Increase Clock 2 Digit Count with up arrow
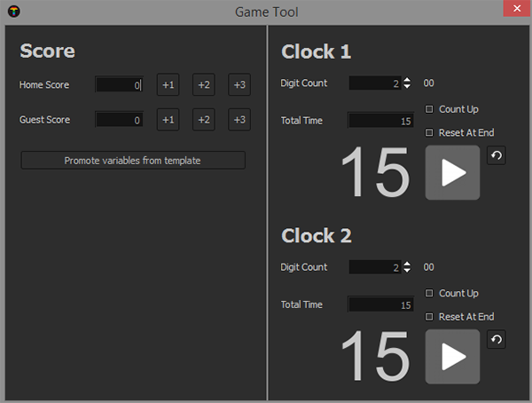The image size is (532, 403). click(407, 264)
